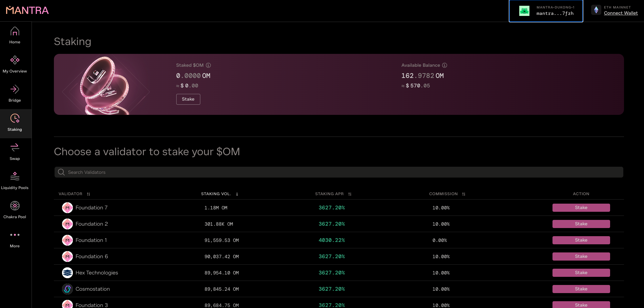
Task: Stake with the Foundation 1 validator
Action: coord(581,240)
